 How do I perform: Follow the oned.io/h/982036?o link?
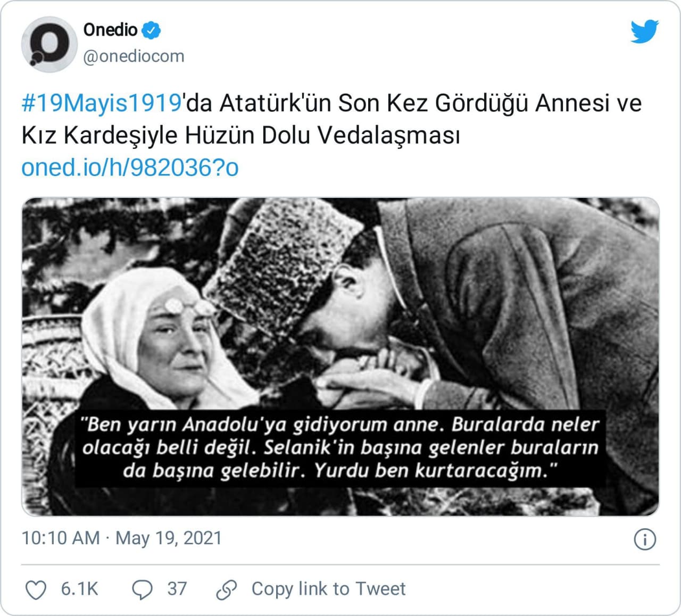[130, 168]
